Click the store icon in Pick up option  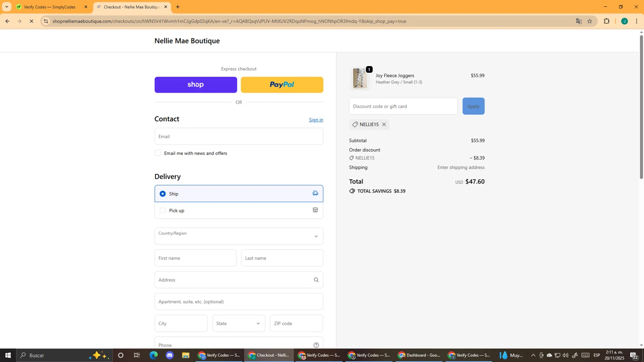tap(315, 210)
